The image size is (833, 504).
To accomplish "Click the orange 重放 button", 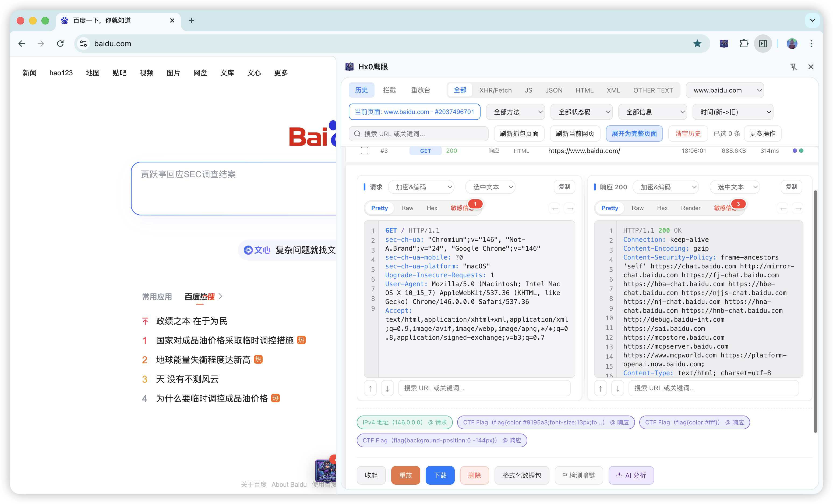I will click(405, 475).
